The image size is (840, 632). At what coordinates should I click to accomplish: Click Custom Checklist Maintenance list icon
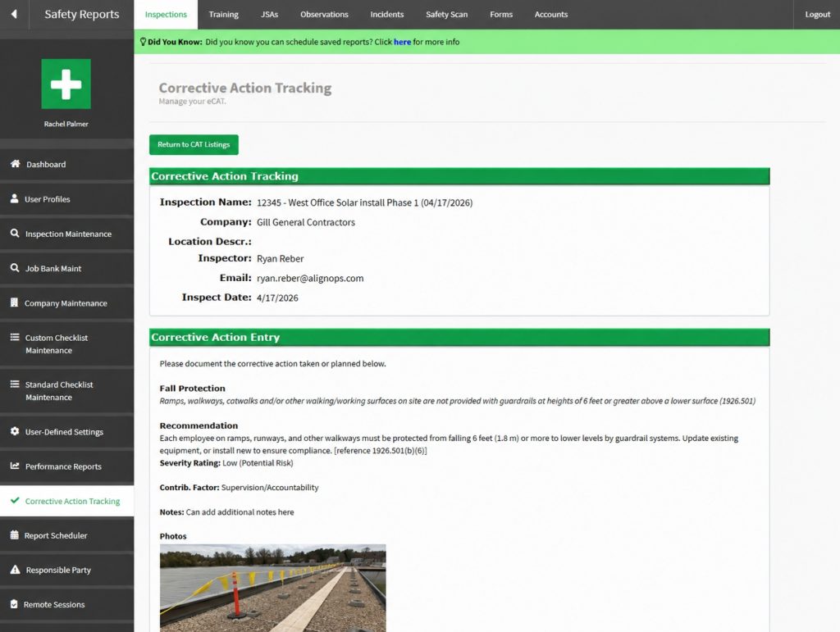(15, 337)
